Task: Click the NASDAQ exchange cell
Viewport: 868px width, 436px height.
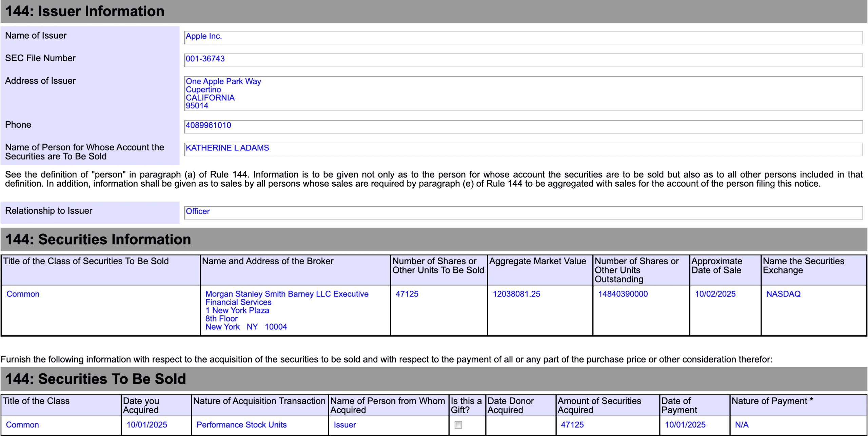Action: pos(783,294)
